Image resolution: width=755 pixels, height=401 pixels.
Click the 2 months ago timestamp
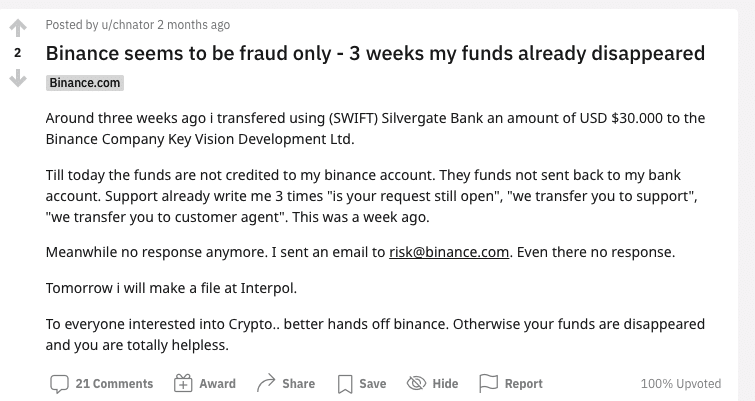tap(193, 24)
